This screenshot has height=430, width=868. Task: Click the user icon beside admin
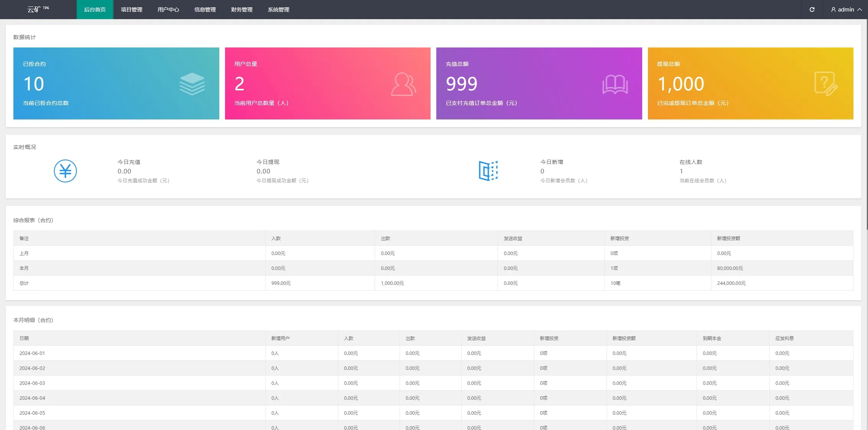[833, 10]
